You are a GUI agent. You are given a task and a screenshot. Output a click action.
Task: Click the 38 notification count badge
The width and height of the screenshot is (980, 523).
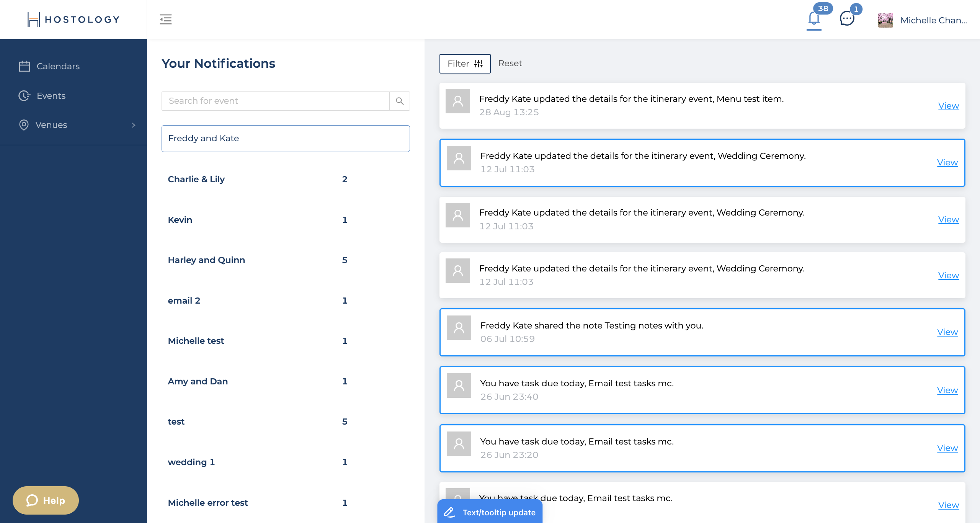point(823,8)
